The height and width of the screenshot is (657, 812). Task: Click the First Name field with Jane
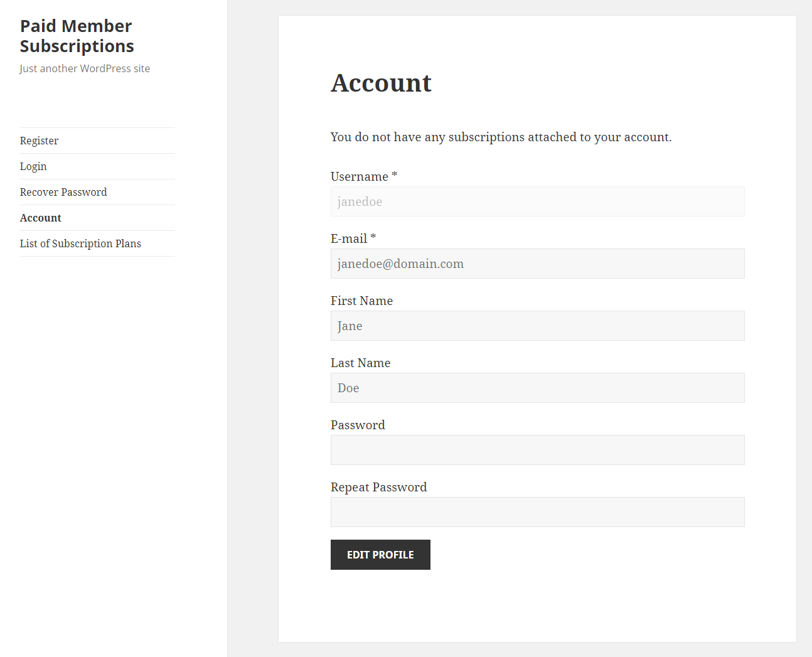pos(537,326)
